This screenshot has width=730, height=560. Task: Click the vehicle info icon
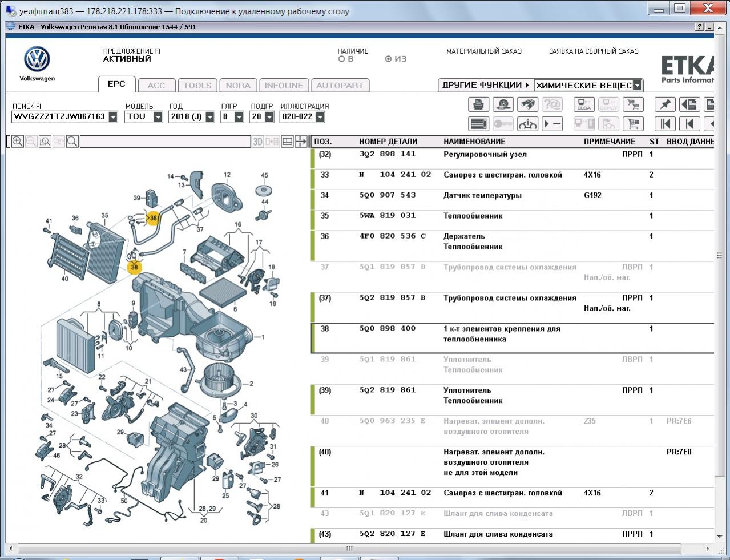pos(528,124)
